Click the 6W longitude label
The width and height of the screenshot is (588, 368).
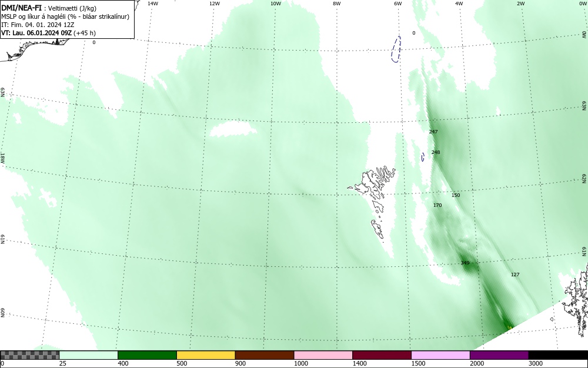pyautogui.click(x=398, y=4)
